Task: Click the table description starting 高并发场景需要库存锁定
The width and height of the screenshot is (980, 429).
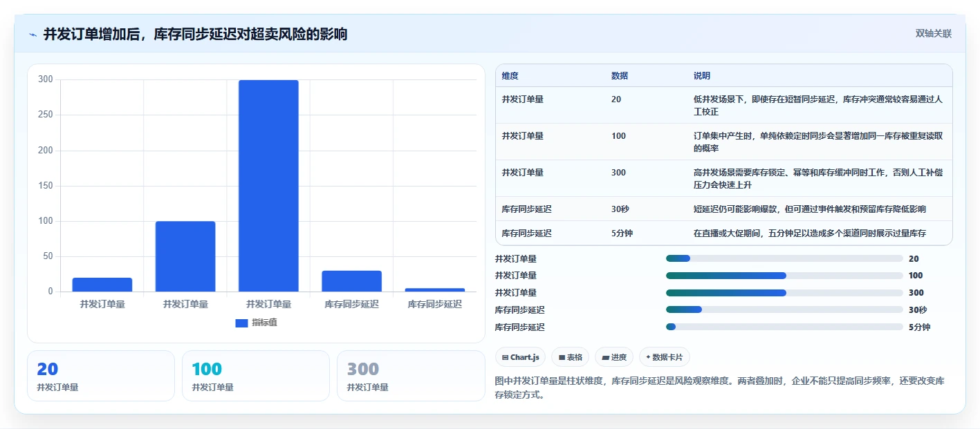Action: point(818,178)
